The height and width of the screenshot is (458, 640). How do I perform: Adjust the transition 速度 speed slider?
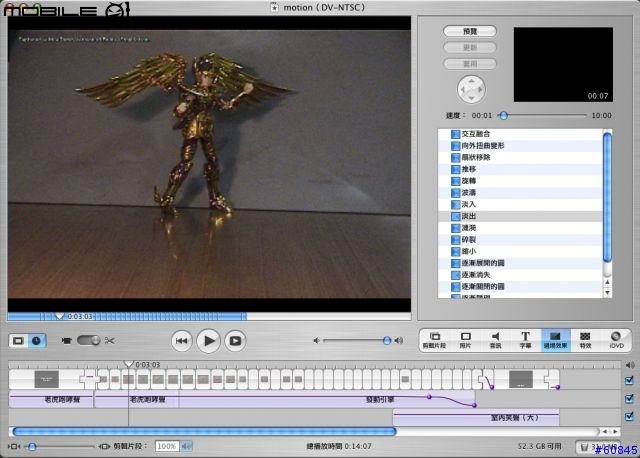coord(504,116)
